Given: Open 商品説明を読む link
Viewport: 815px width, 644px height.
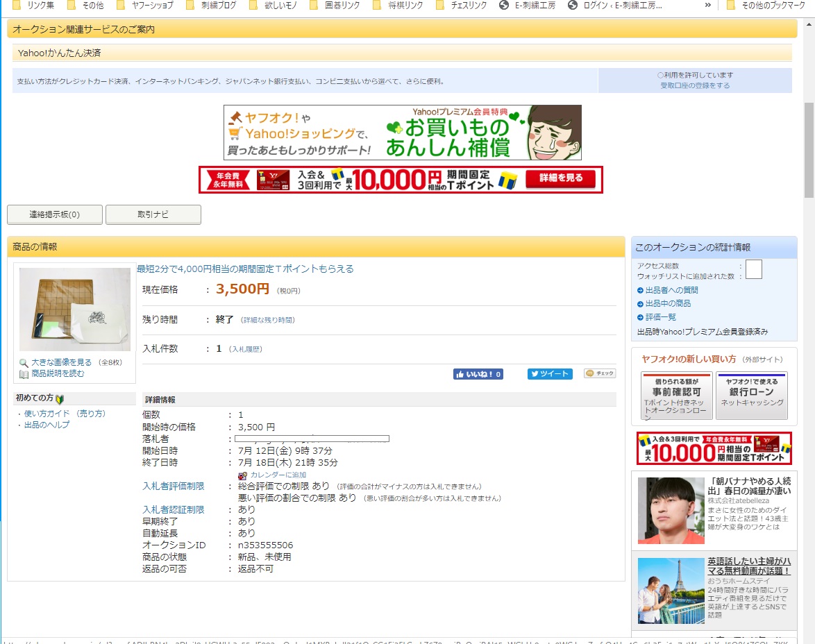Looking at the screenshot, I should coord(58,374).
